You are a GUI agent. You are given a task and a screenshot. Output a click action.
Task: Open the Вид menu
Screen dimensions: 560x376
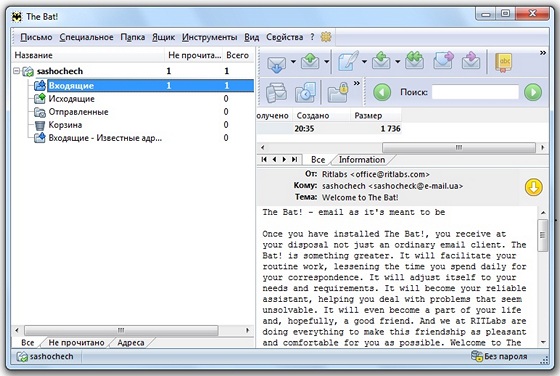pos(251,37)
